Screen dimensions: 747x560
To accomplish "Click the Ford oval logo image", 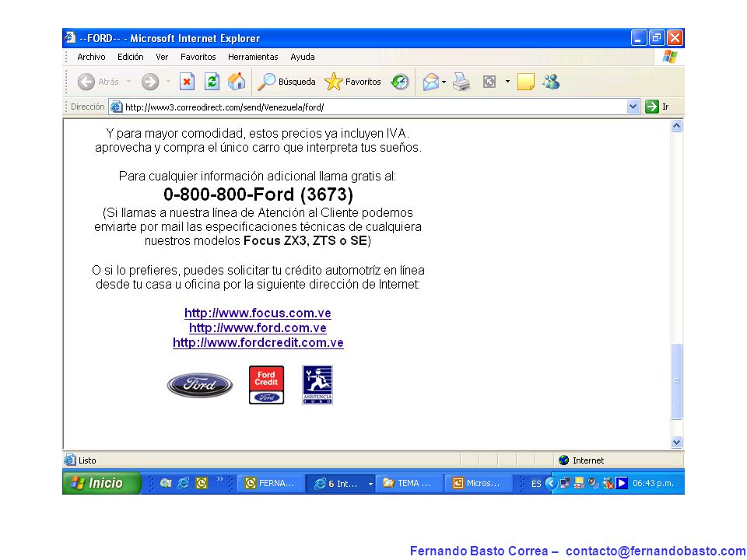I will [x=200, y=385].
